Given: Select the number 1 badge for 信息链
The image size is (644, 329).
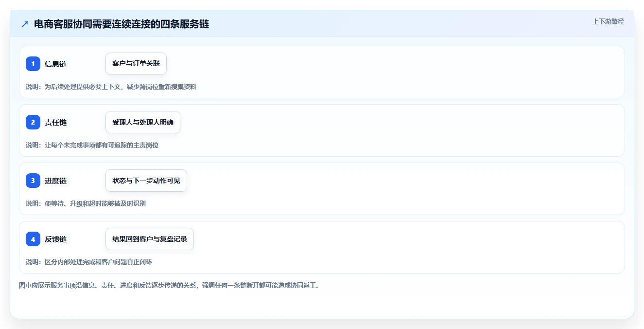Looking at the screenshot, I should [x=33, y=64].
